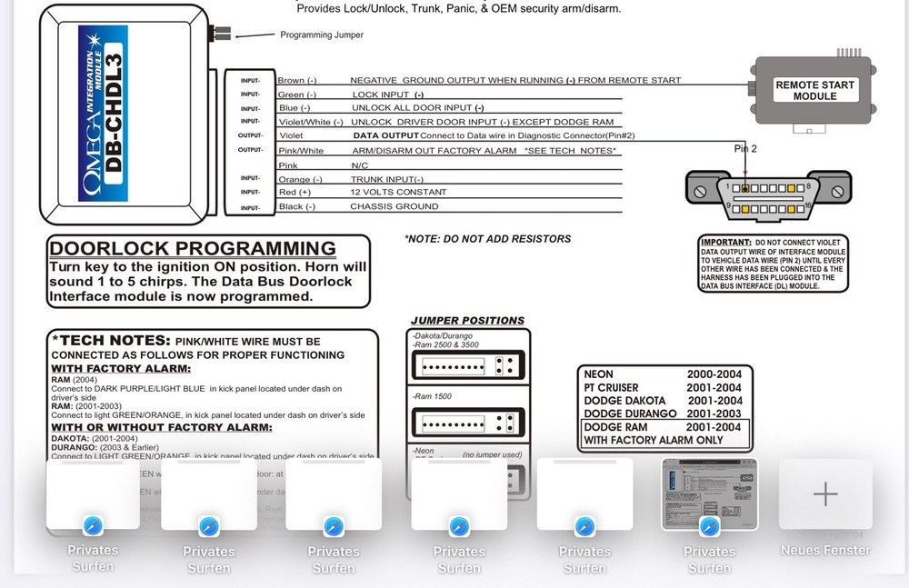Open the fifth blank Privates Surfen window from the left

coord(584,493)
